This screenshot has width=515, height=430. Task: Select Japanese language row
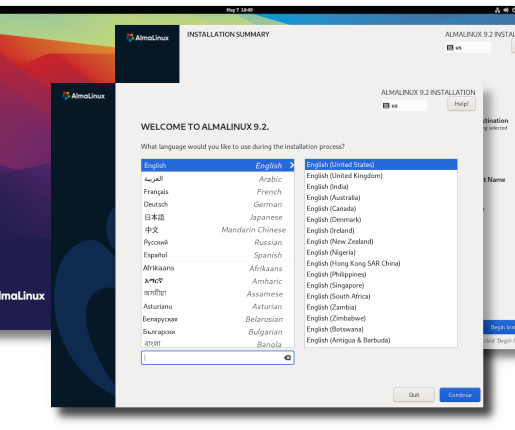(x=218, y=217)
